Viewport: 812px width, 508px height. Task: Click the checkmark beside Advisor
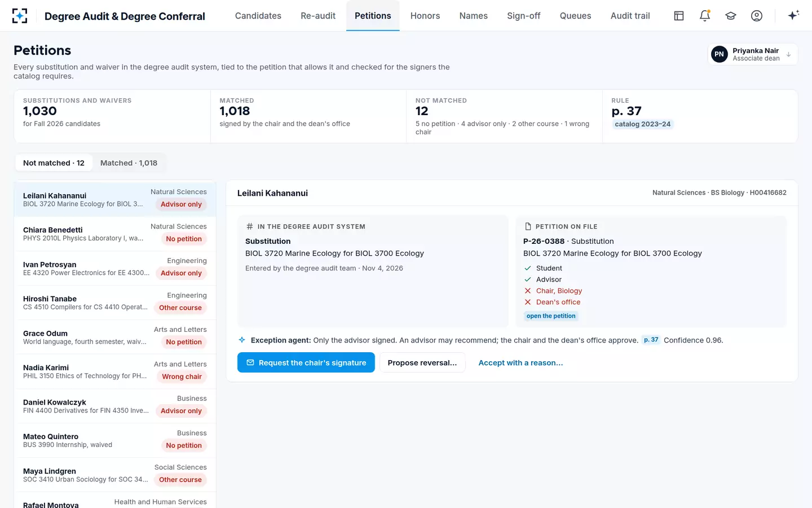coord(528,279)
